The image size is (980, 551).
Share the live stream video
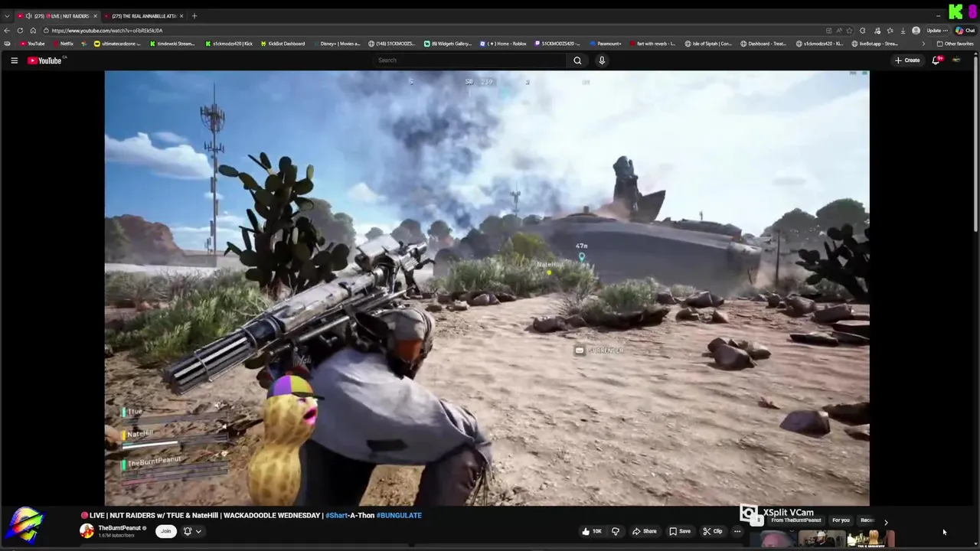point(645,531)
